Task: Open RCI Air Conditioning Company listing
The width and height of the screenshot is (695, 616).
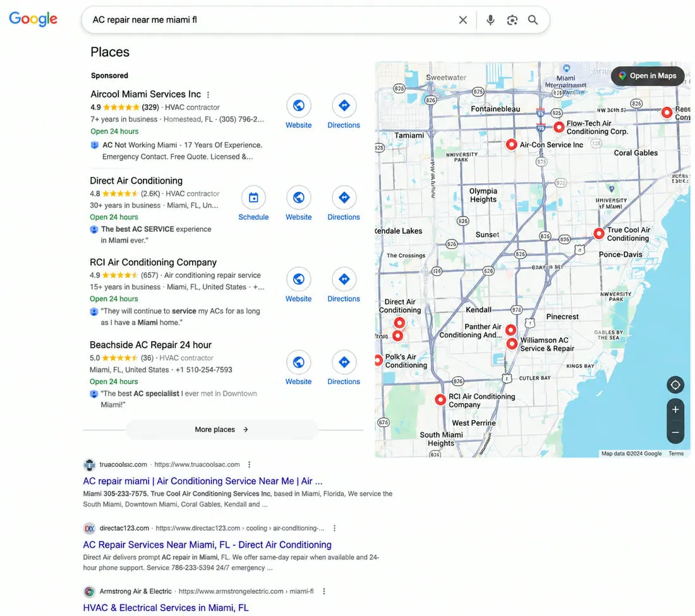Action: tap(153, 262)
